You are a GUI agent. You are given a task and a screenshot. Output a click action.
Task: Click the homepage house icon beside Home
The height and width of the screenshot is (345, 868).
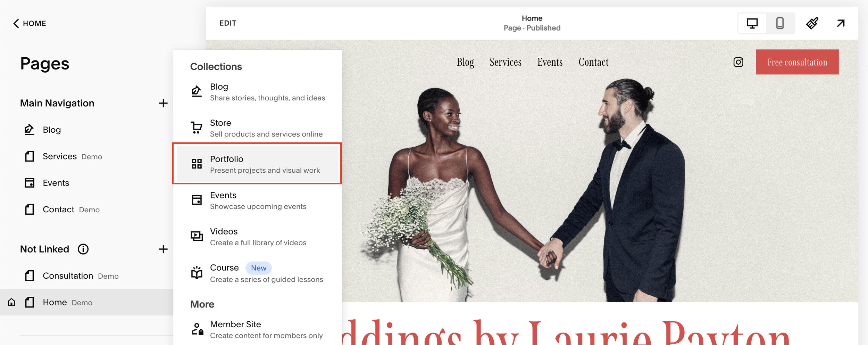pos(11,302)
